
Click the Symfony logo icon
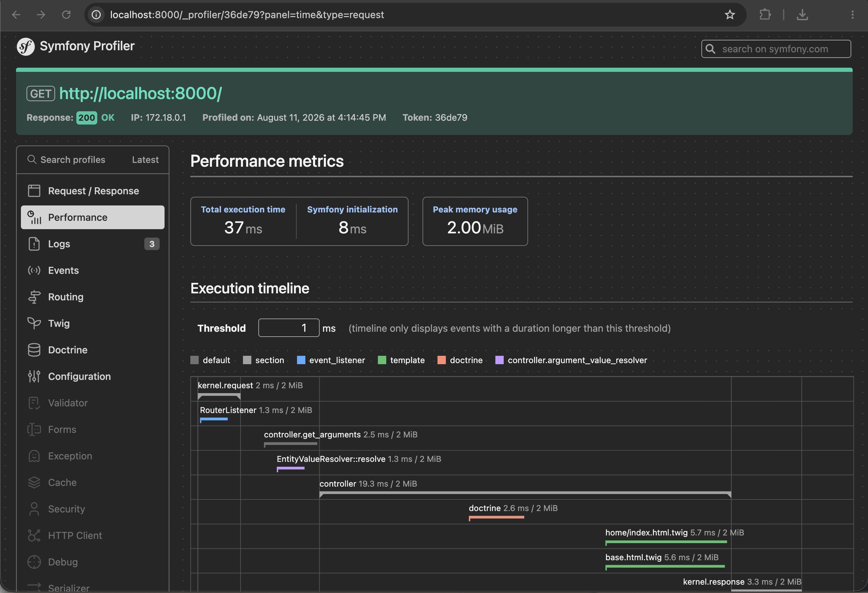click(26, 47)
